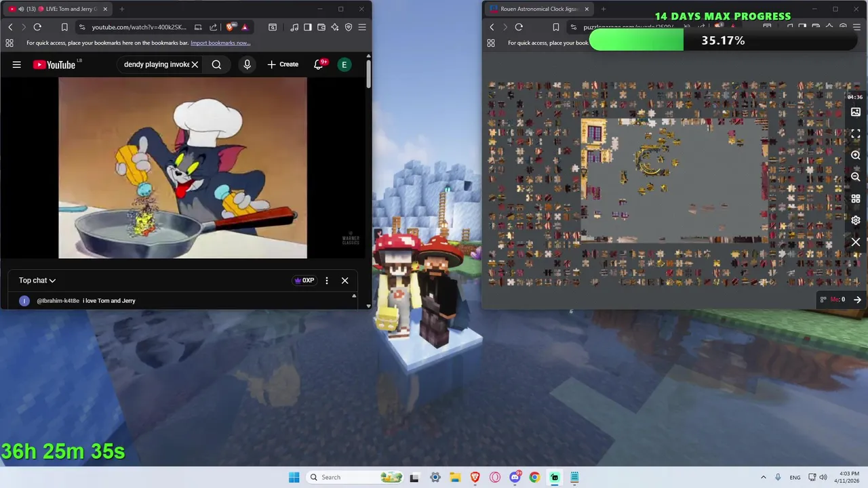Clear the YouTube search query
868x488 pixels.
(x=195, y=64)
